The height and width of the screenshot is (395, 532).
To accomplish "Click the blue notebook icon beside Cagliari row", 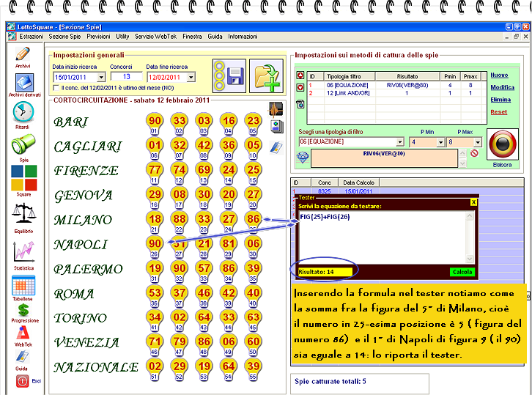I will coord(276,147).
